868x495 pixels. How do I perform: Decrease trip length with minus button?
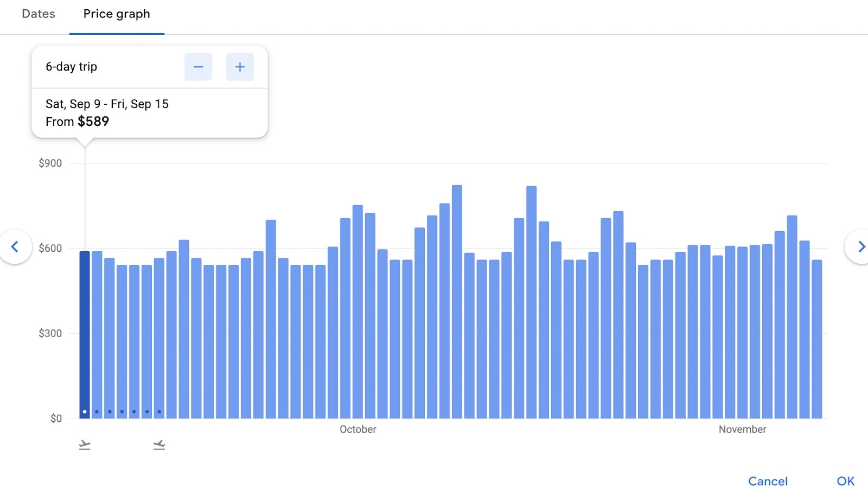[x=198, y=67]
